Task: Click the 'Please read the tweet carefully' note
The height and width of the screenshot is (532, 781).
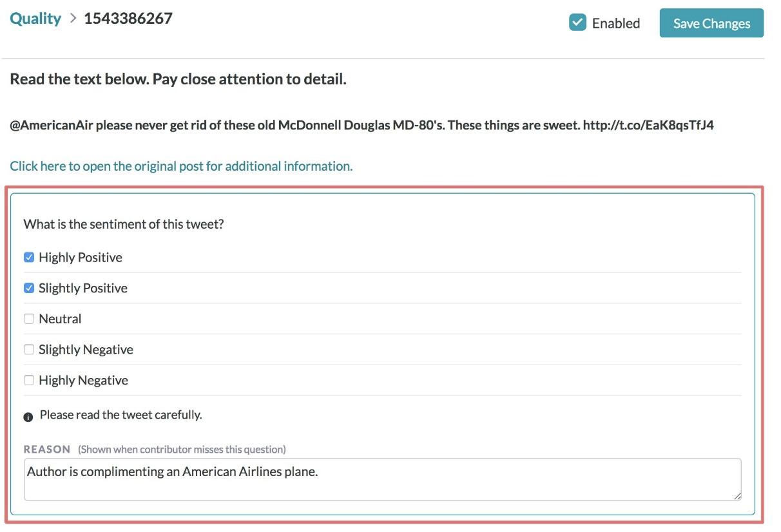Action: click(x=121, y=415)
